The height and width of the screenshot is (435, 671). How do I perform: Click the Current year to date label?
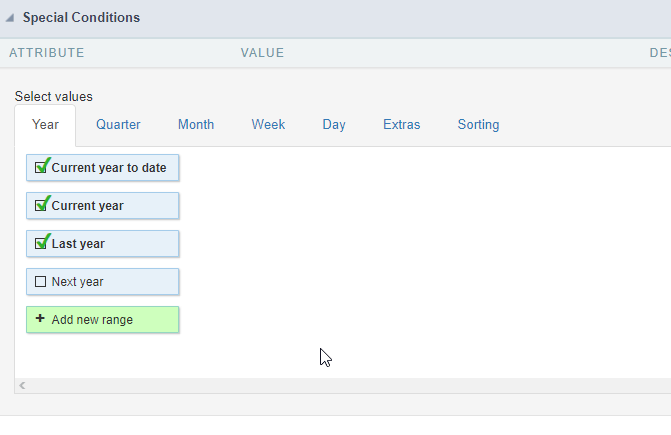click(109, 168)
